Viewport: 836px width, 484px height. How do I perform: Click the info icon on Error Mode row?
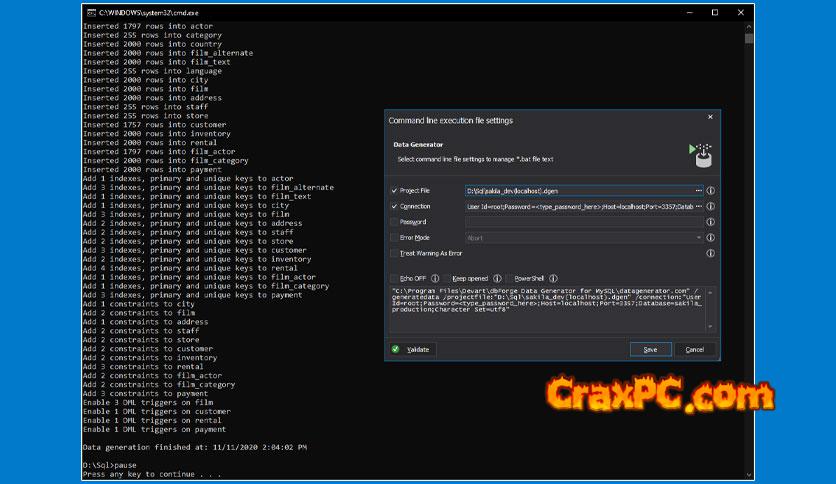(710, 238)
